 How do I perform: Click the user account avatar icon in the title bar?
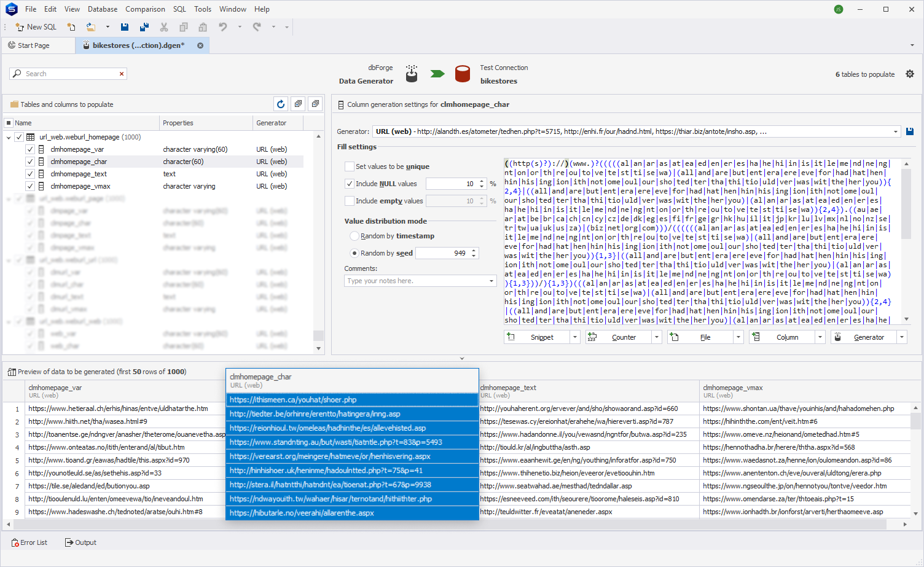click(839, 9)
